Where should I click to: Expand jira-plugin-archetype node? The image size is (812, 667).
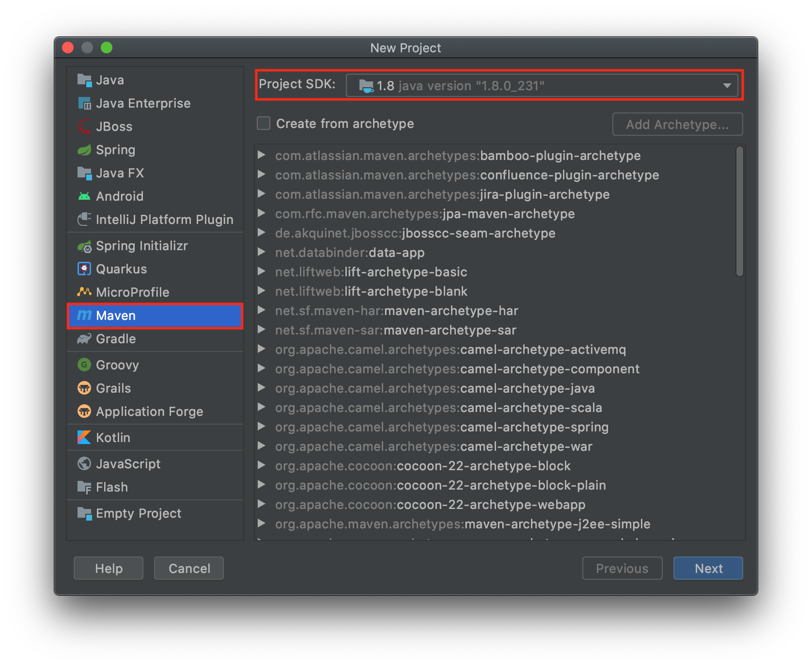[262, 194]
